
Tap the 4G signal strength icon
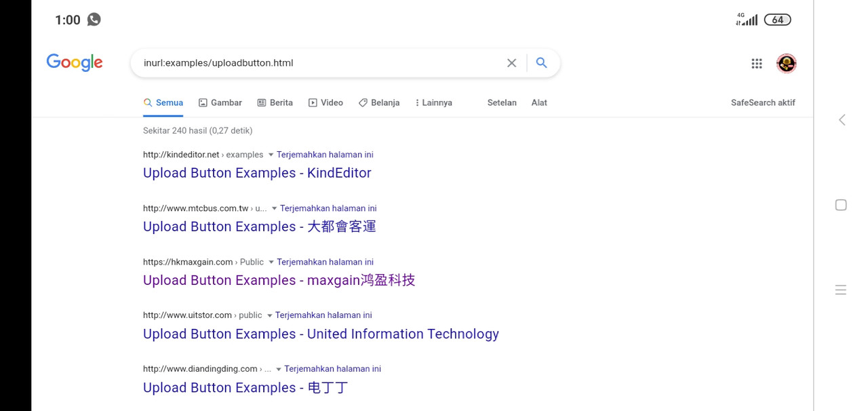[x=747, y=20]
